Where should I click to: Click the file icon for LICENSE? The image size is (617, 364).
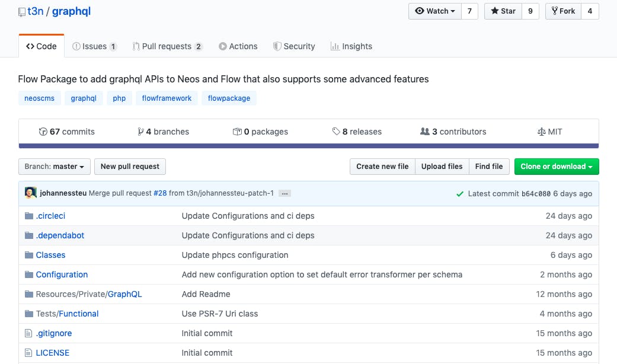(x=28, y=353)
